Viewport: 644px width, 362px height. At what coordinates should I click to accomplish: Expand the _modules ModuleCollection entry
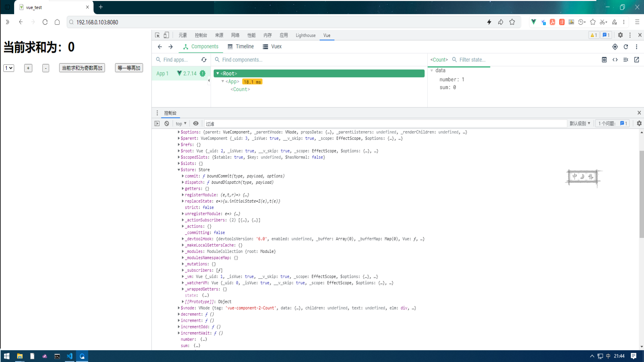[x=183, y=251]
